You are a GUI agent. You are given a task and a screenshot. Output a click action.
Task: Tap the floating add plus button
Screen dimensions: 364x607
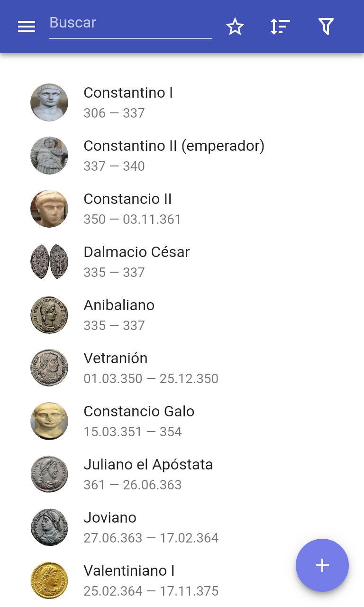click(322, 565)
